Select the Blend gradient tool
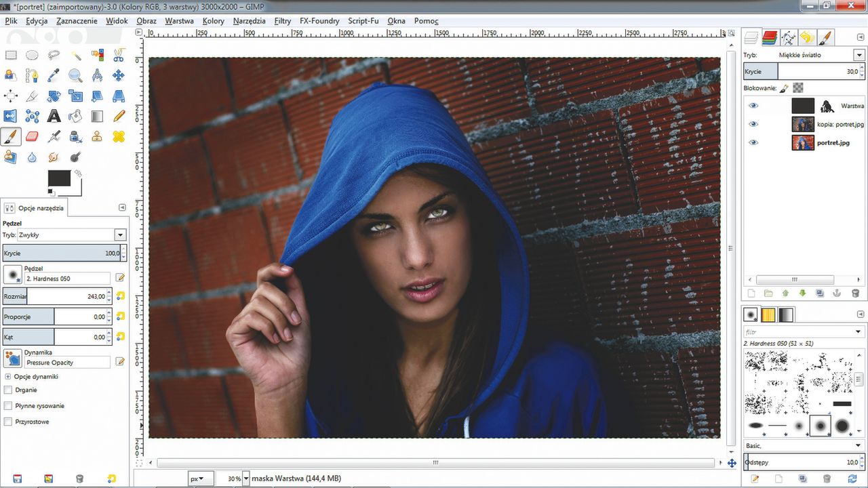This screenshot has width=868, height=488. tap(97, 117)
